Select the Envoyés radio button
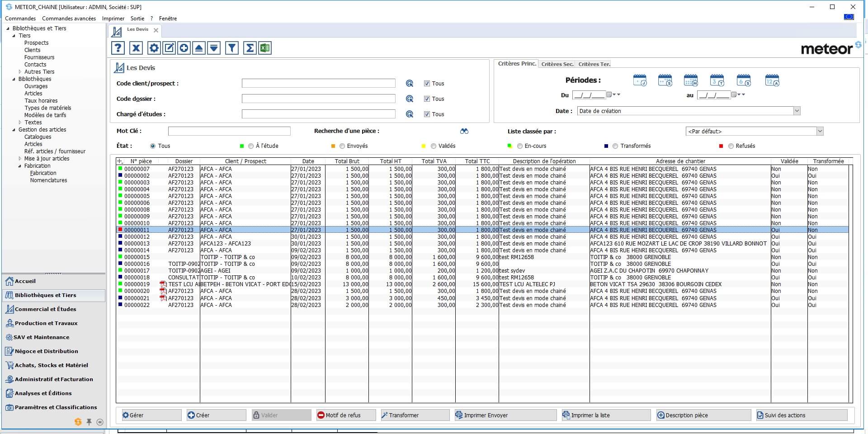Image resolution: width=868 pixels, height=434 pixels. [342, 146]
